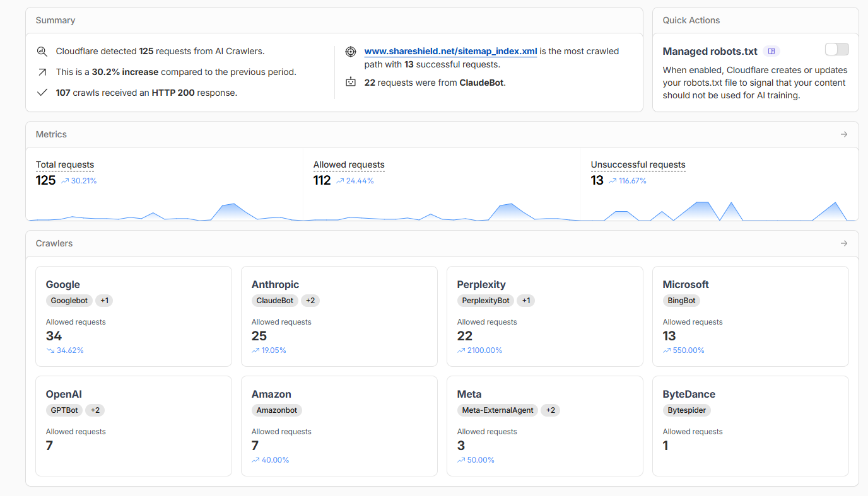This screenshot has width=868, height=496.
Task: Click the Bytespider tag in ByteDance card
Action: coord(686,410)
